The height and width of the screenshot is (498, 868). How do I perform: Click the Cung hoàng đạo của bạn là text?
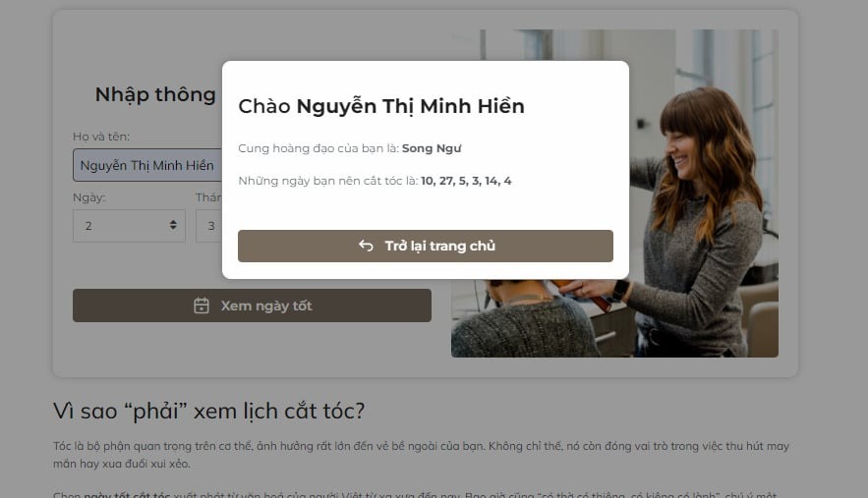tap(318, 148)
